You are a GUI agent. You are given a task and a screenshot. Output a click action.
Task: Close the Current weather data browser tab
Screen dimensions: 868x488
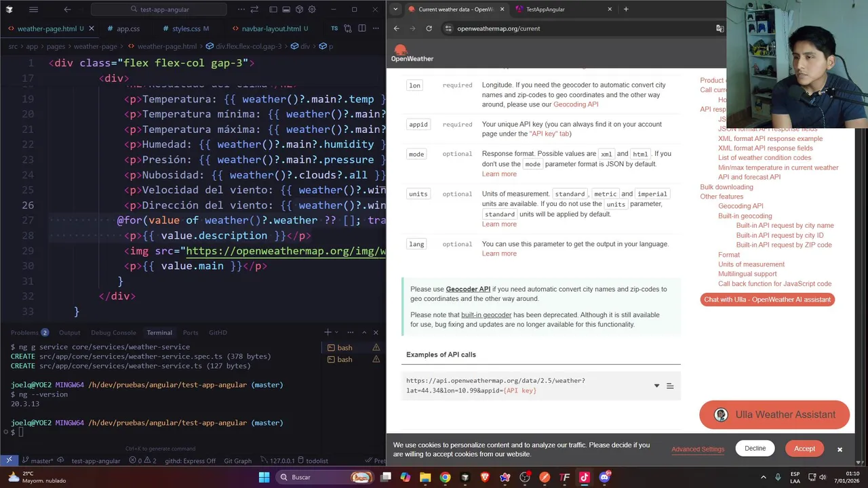tap(502, 9)
